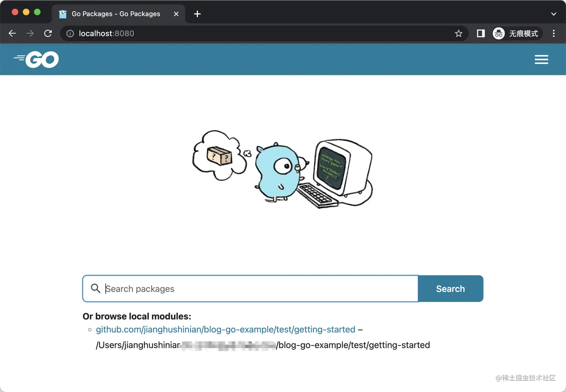The height and width of the screenshot is (392, 566).
Task: Open the incognito profile button
Action: tap(517, 33)
